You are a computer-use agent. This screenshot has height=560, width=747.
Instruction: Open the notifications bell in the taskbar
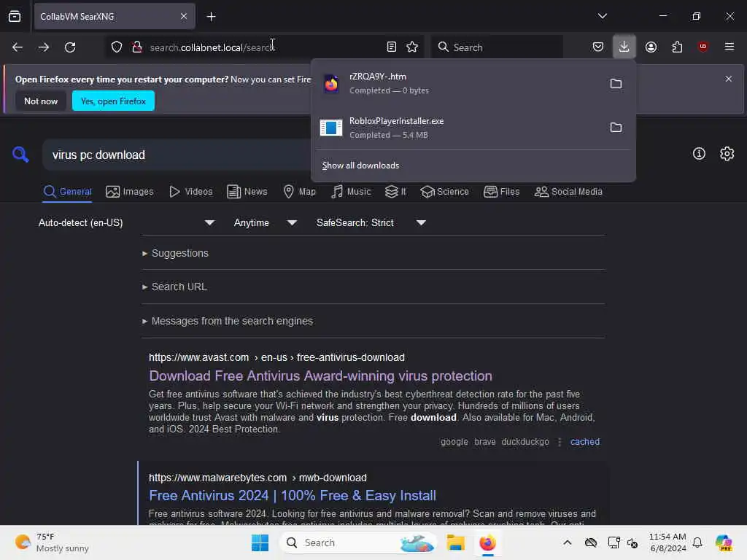(697, 542)
